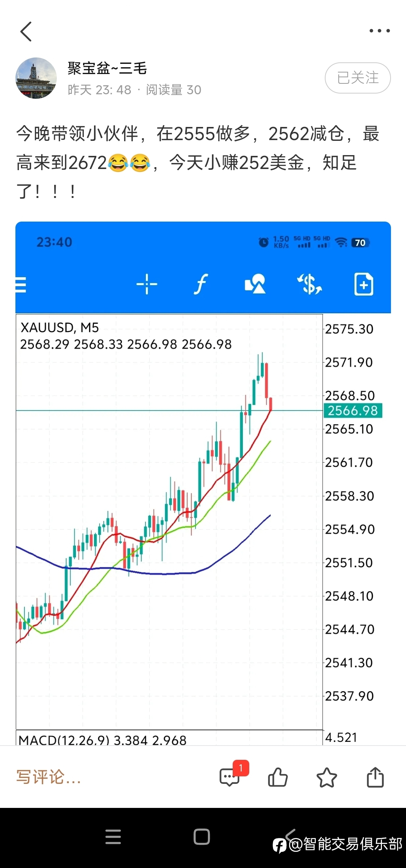Tap the new order document icon
Image resolution: width=406 pixels, height=868 pixels.
tap(364, 284)
